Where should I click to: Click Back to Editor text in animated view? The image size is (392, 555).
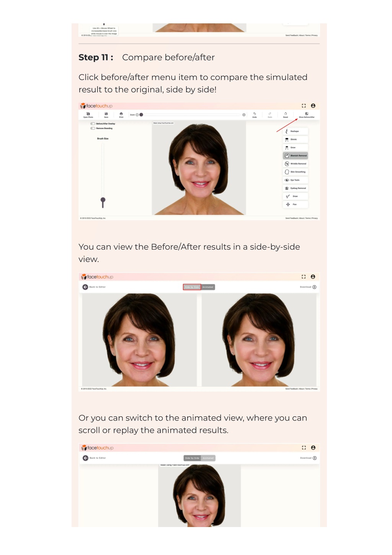point(98,458)
